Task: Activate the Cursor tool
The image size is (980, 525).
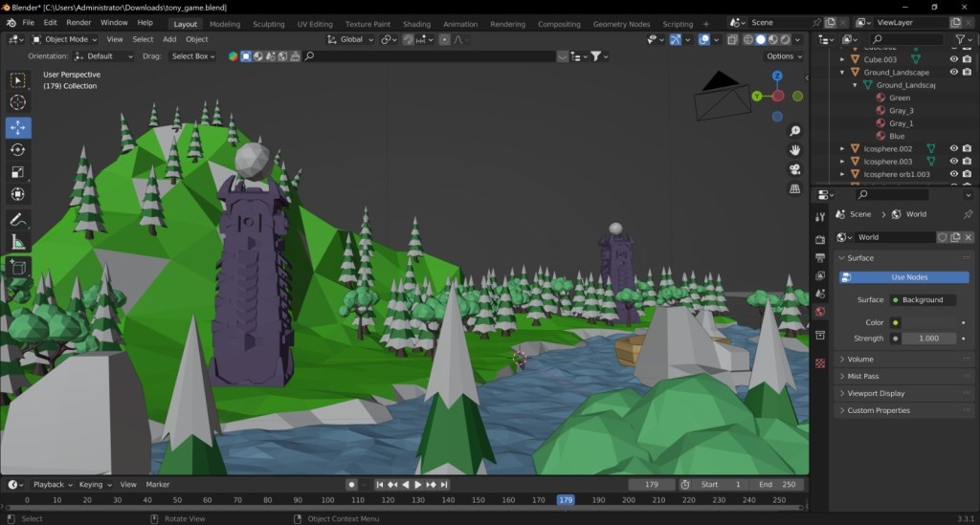Action: pos(18,102)
